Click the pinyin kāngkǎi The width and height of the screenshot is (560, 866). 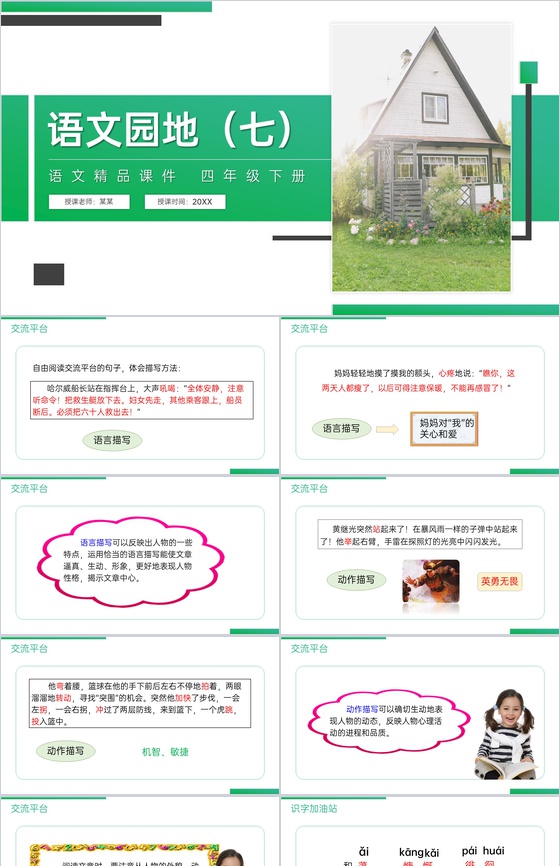pyautogui.click(x=419, y=853)
